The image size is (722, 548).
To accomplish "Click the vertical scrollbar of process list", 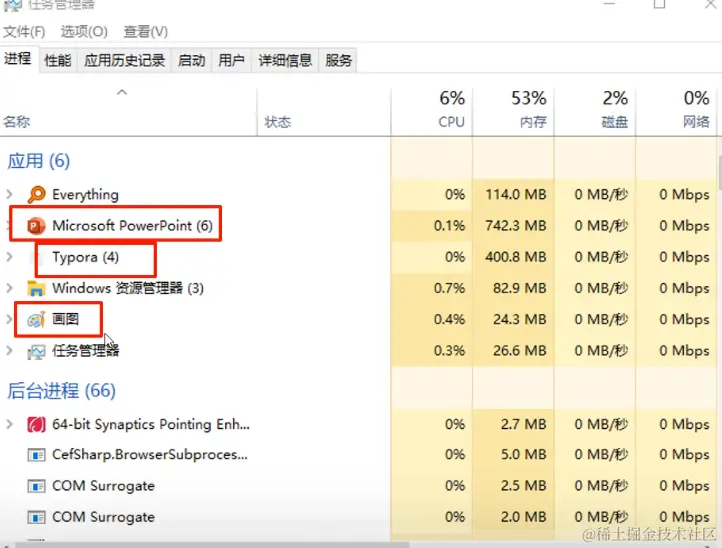I will pos(719,173).
